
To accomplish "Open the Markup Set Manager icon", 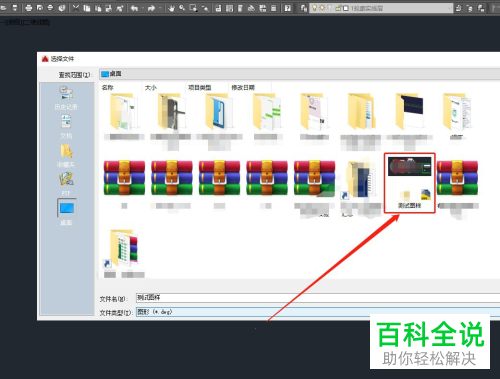I will point(262,8).
